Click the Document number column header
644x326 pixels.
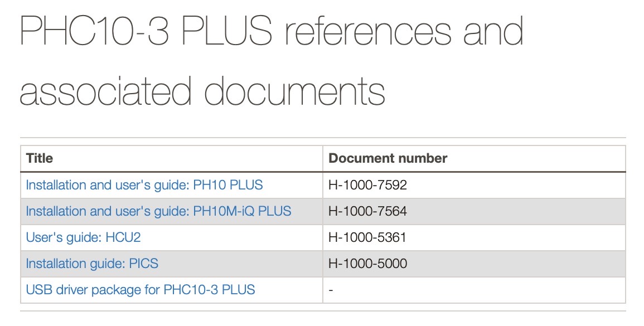pos(388,158)
